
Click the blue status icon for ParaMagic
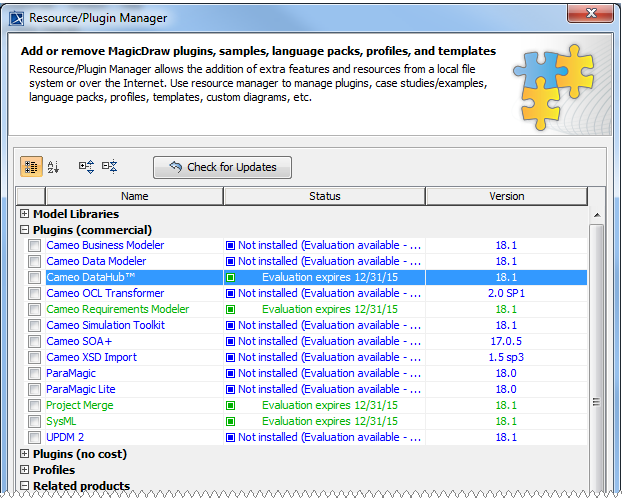pyautogui.click(x=230, y=373)
